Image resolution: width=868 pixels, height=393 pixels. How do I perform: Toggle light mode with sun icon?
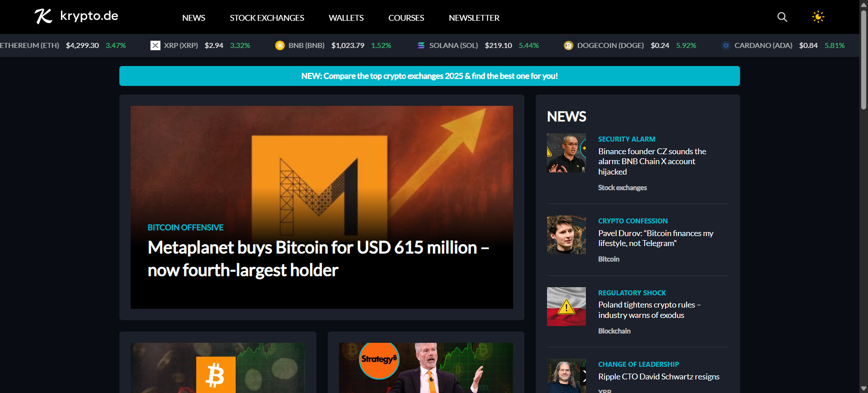point(818,17)
